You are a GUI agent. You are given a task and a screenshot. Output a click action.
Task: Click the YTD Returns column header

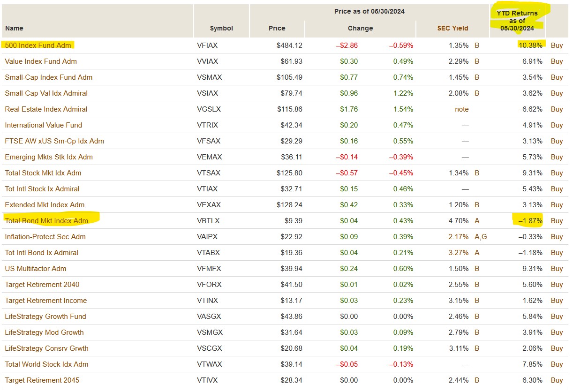[517, 21]
